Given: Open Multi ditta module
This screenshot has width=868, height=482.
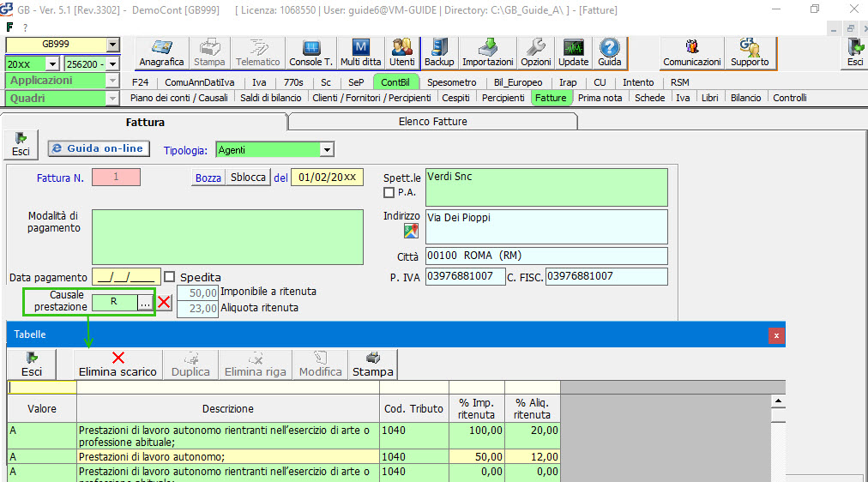Looking at the screenshot, I should pos(361,53).
